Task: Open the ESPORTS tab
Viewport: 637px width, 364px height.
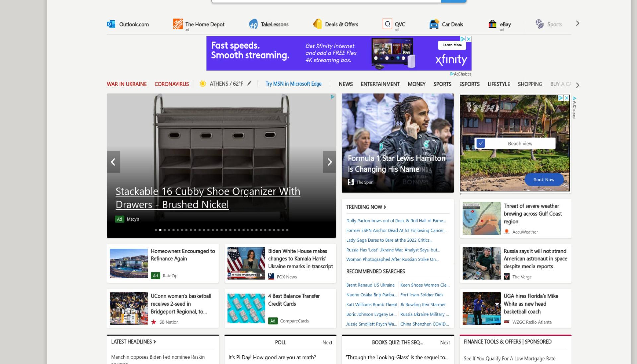Action: click(469, 84)
